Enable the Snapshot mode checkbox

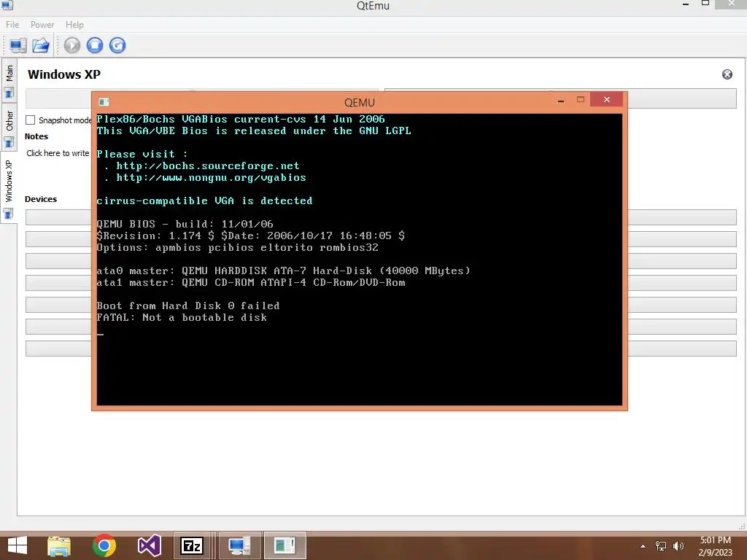(x=31, y=120)
